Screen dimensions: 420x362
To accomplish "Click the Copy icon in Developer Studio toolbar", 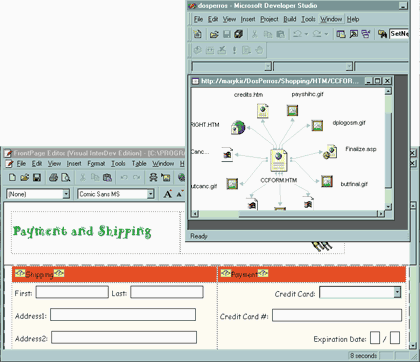I will click(x=268, y=34).
